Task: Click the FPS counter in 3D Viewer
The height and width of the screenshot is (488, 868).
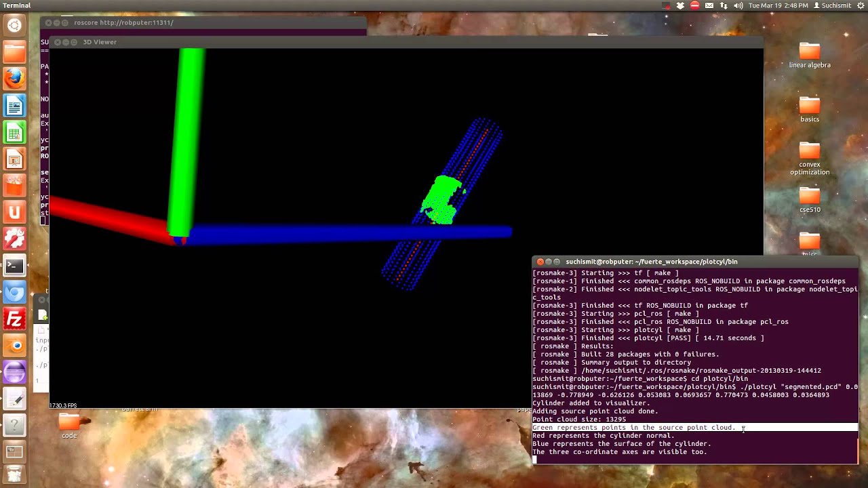Action: (x=63, y=405)
